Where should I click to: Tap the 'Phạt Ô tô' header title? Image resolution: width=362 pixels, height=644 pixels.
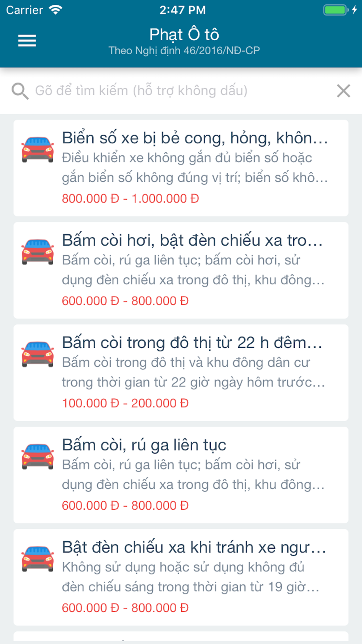click(184, 35)
